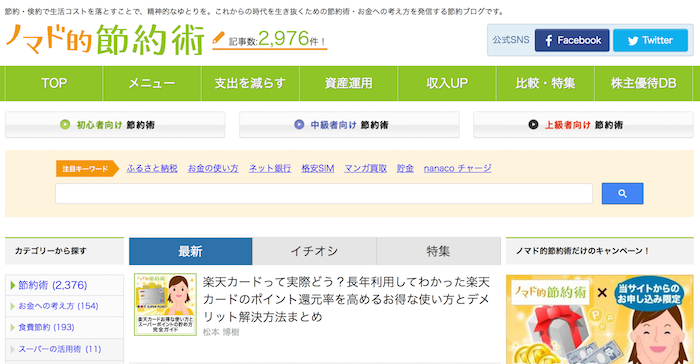Click the 記事数 2,976件 article count

[x=278, y=39]
